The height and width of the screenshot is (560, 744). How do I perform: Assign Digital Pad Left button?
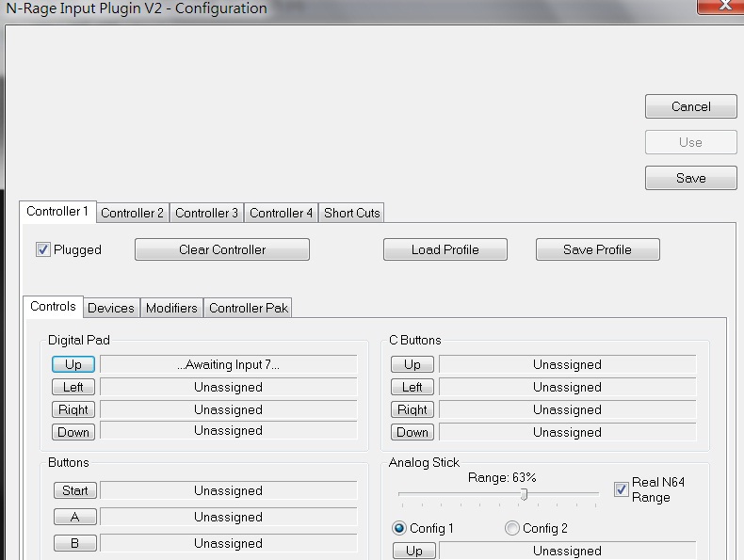pos(73,387)
